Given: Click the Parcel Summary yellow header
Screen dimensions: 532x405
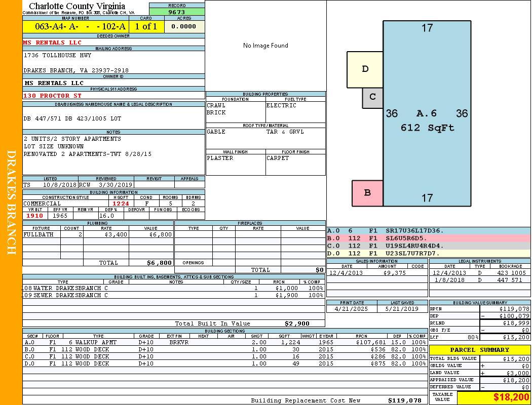Looking at the screenshot, I should click(x=479, y=350).
